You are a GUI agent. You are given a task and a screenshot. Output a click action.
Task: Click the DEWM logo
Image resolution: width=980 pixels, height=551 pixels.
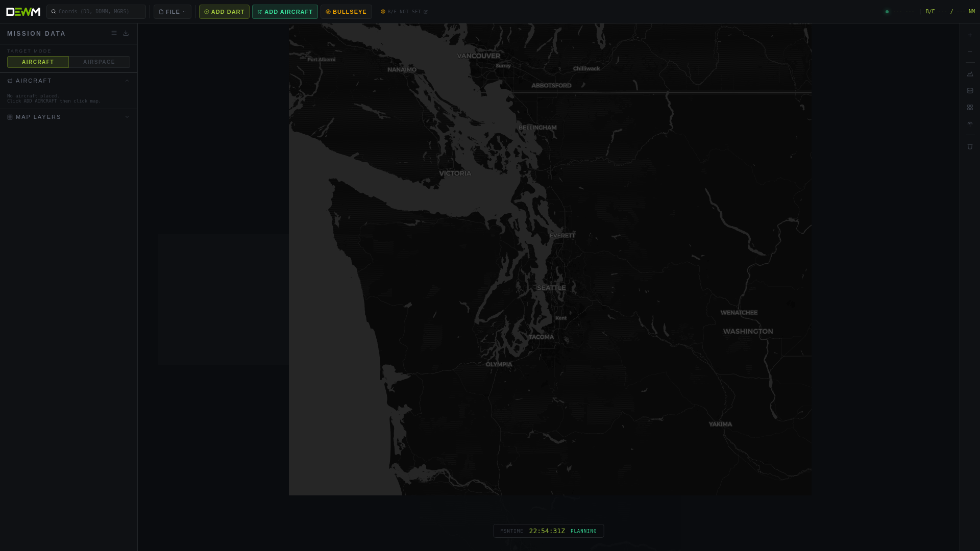pyautogui.click(x=23, y=12)
